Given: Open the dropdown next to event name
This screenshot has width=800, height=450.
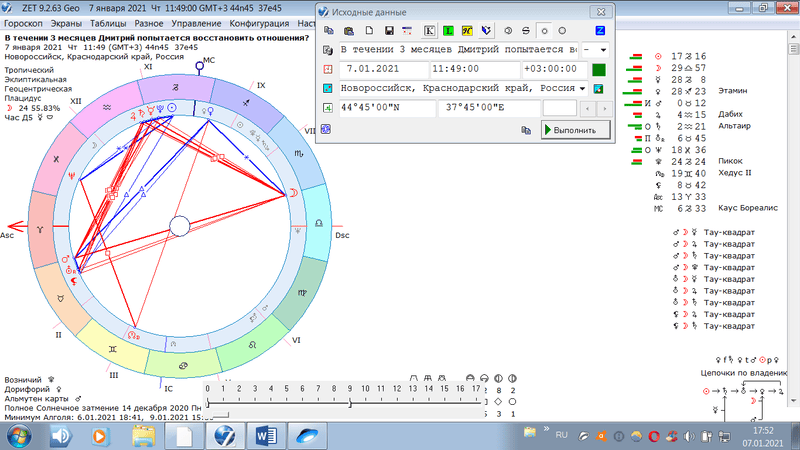Looking at the screenshot, I should (x=603, y=49).
